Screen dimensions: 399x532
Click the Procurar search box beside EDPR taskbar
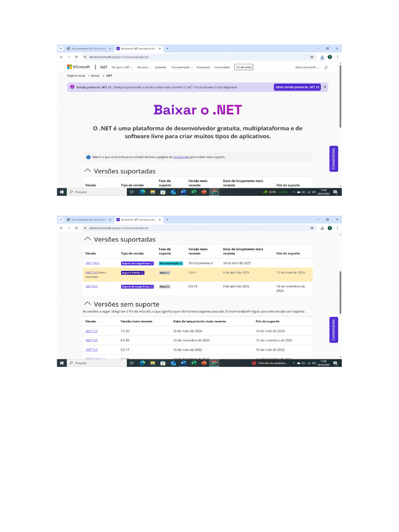97,192
